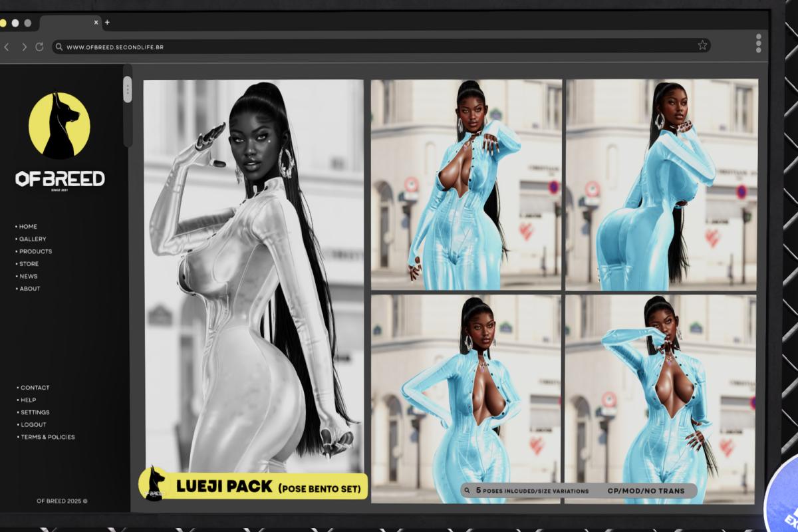Open the Products section
Image resolution: width=798 pixels, height=532 pixels.
point(35,251)
